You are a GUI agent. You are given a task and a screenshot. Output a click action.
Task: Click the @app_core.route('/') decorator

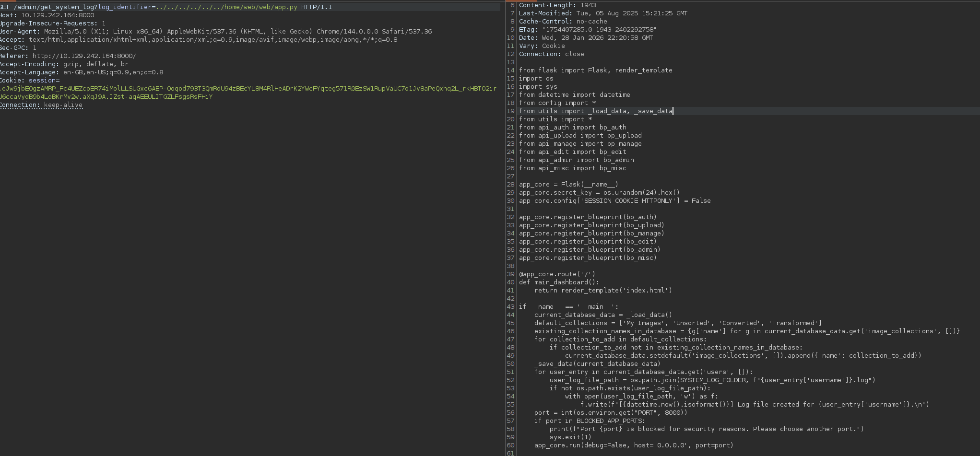pos(557,274)
